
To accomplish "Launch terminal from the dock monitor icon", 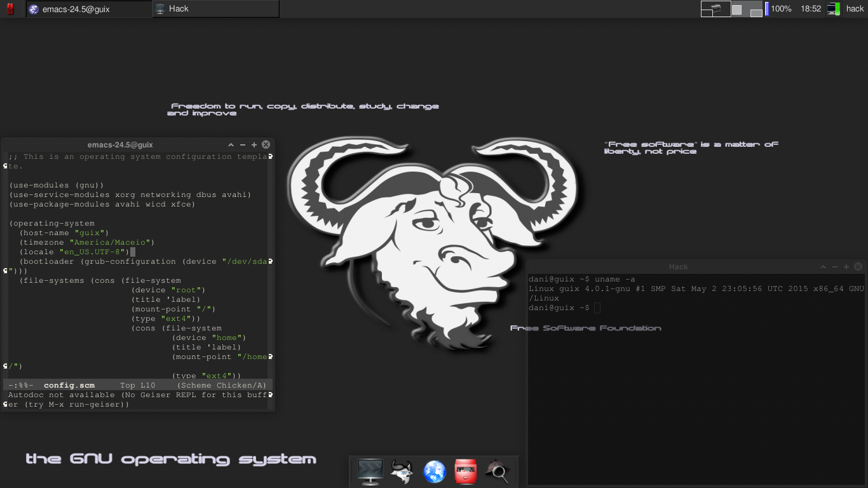I will click(x=370, y=471).
